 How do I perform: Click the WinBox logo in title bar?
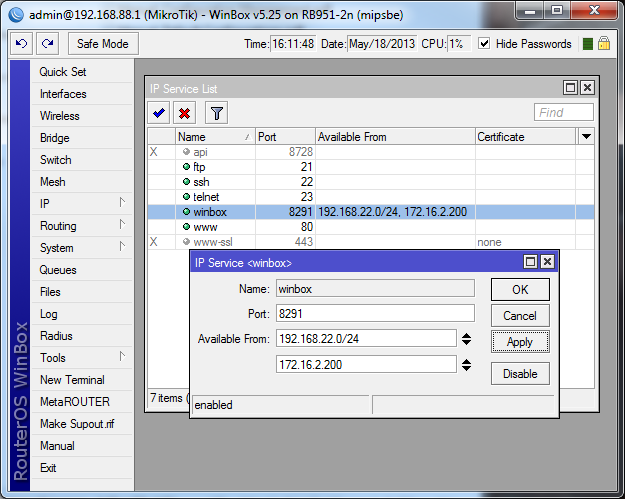[16, 14]
